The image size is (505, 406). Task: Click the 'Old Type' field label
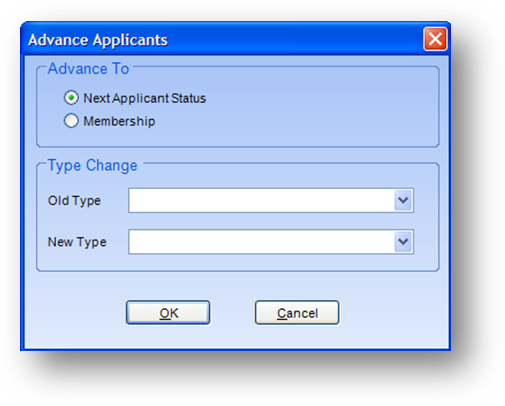[x=74, y=201]
